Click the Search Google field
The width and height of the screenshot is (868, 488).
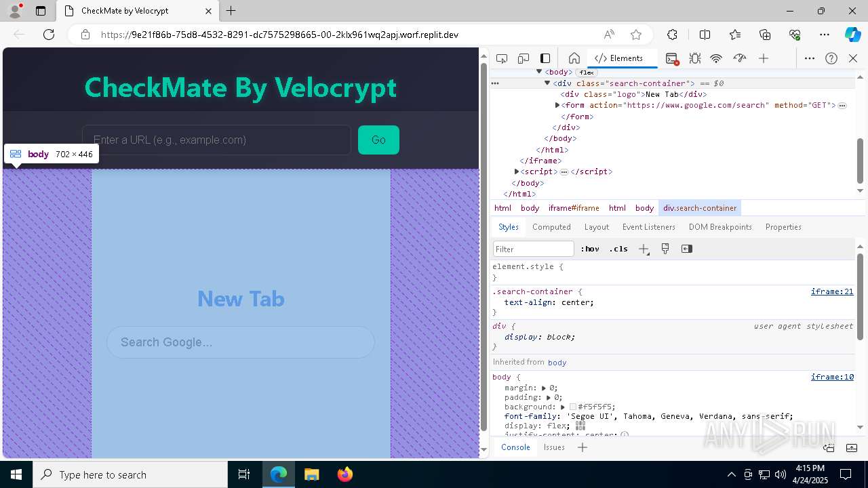click(x=241, y=342)
